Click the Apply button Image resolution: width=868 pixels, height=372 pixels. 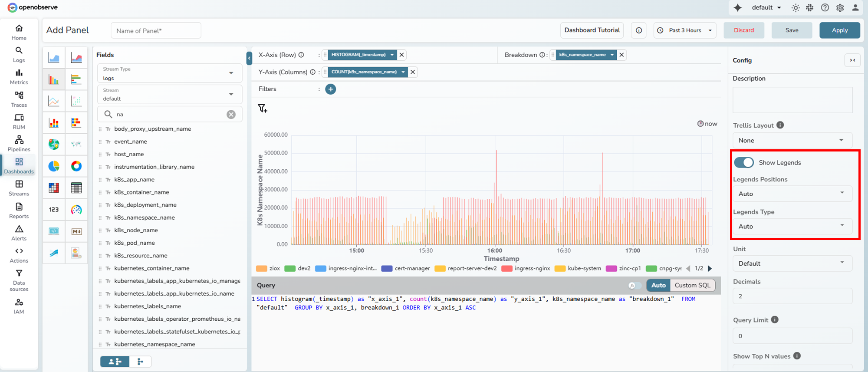pos(839,30)
